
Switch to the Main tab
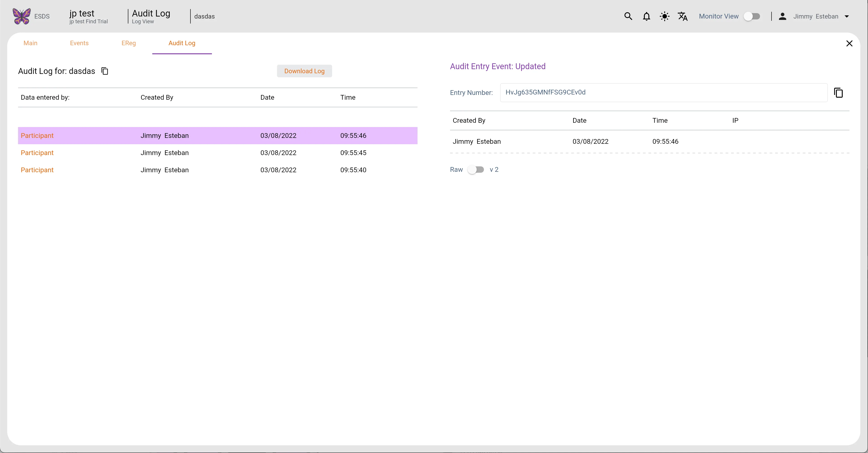tap(30, 43)
